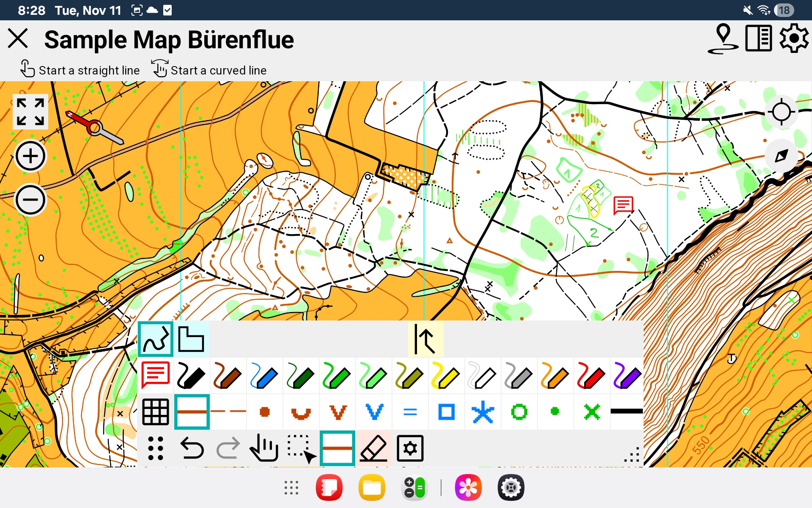This screenshot has height=508, width=812.
Task: Select the blue V waterhole symbol
Action: coord(373,411)
